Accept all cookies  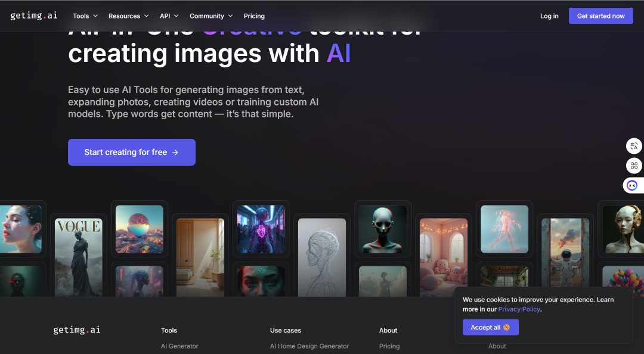coord(490,327)
